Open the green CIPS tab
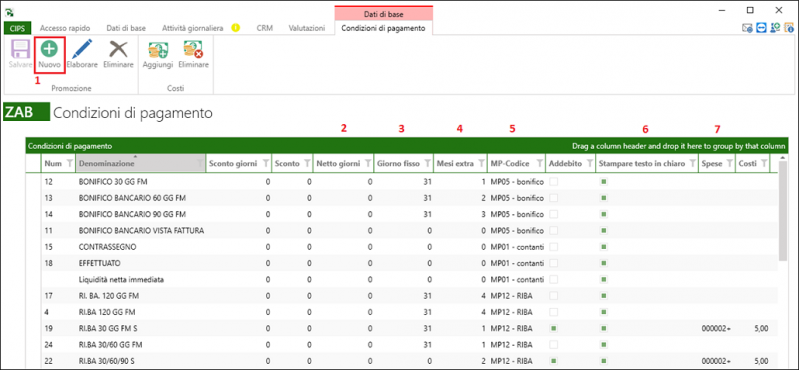The height and width of the screenshot is (370, 799). pos(18,28)
